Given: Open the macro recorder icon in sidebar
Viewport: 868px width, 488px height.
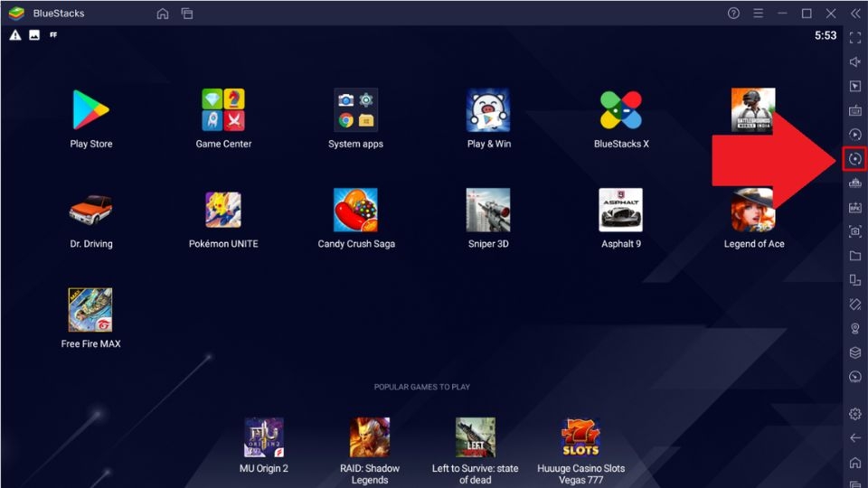Looking at the screenshot, I should click(x=855, y=135).
